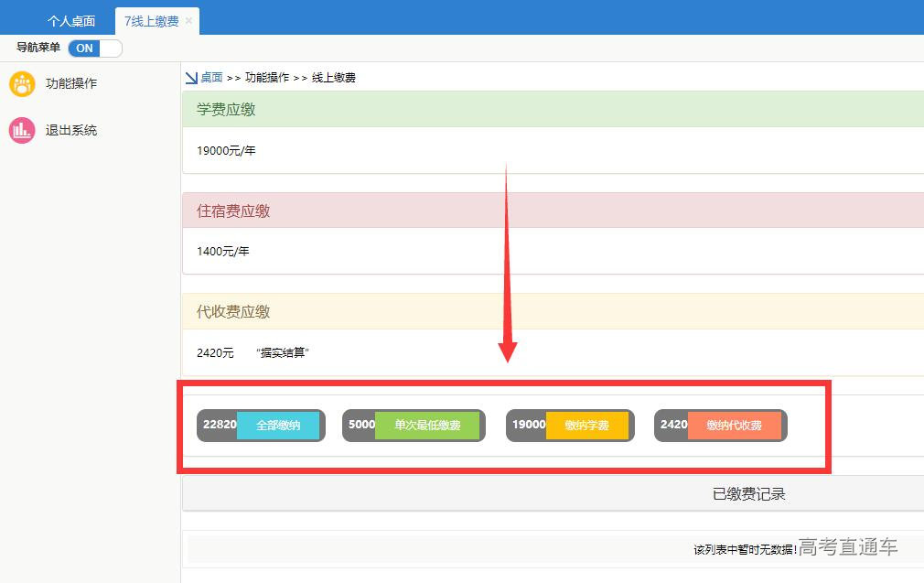Image resolution: width=924 pixels, height=583 pixels.
Task: Switch to the 个人桌面 tab
Action: [x=71, y=21]
